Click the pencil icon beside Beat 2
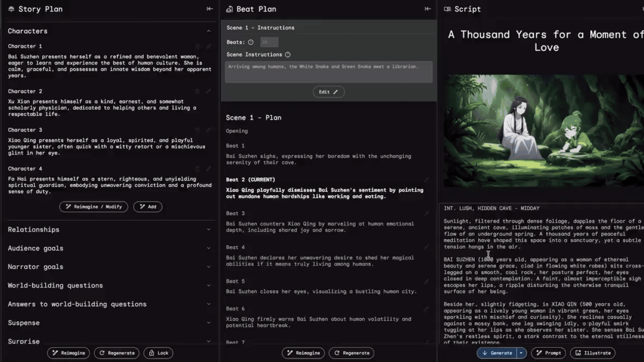 coord(426,180)
